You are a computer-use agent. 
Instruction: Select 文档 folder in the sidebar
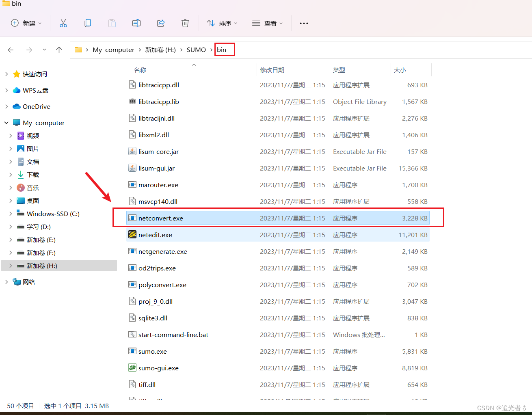coord(33,162)
